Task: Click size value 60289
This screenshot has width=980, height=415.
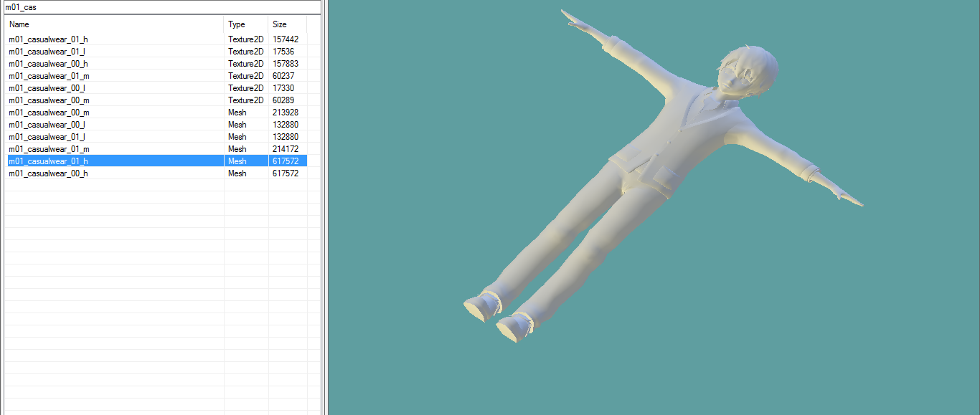Action: (x=283, y=100)
